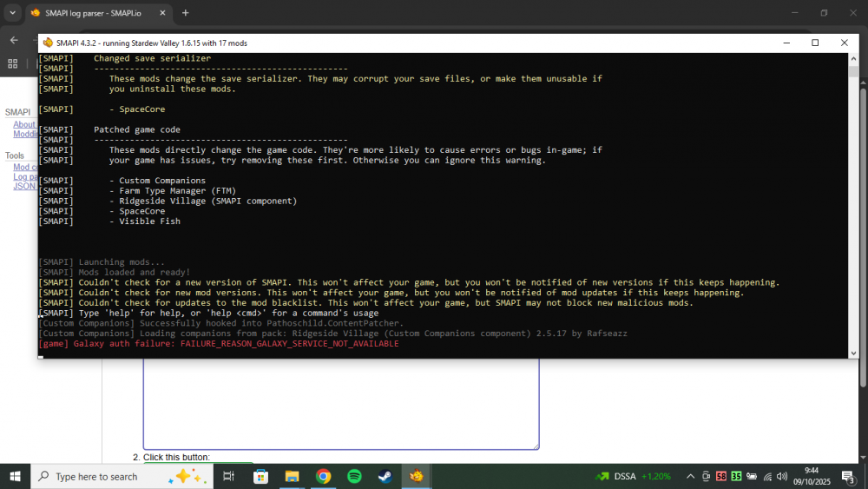This screenshot has height=489, width=868.
Task: Close the SMAPI log parser tab
Action: click(165, 13)
